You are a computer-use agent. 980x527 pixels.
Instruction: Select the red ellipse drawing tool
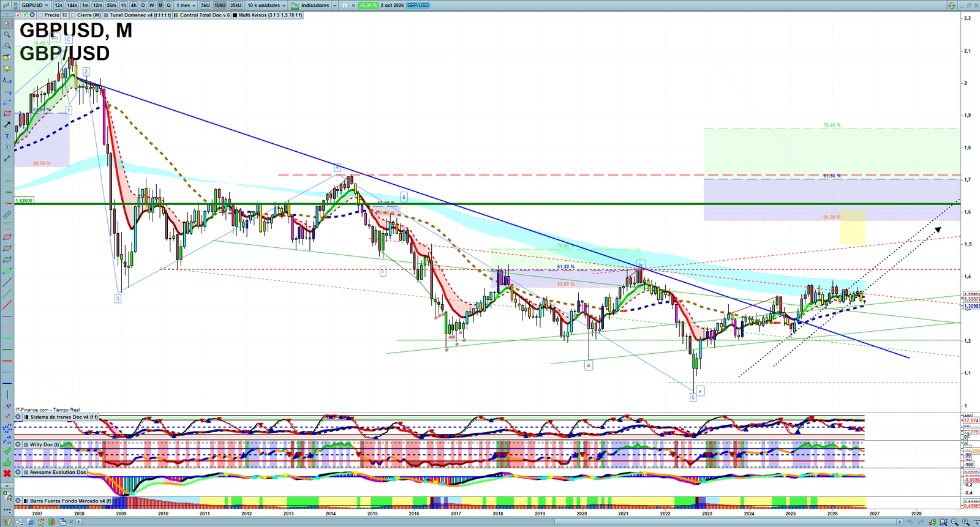pyautogui.click(x=7, y=237)
